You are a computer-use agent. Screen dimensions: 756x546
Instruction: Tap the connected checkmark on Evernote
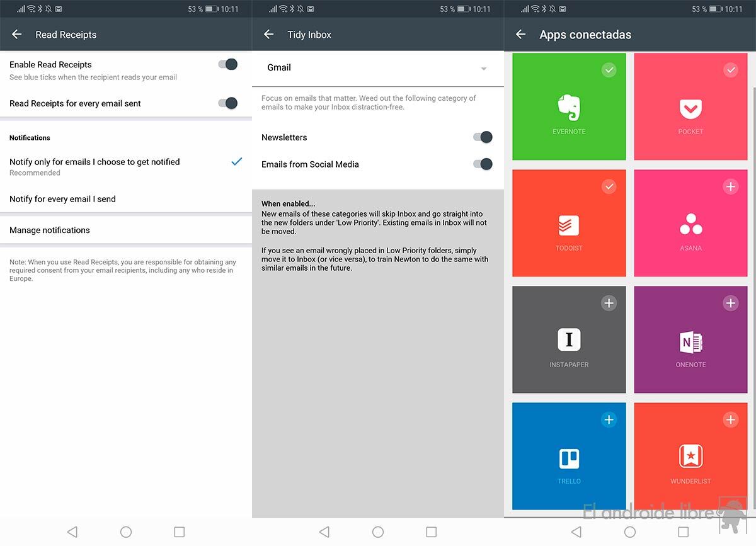(609, 70)
